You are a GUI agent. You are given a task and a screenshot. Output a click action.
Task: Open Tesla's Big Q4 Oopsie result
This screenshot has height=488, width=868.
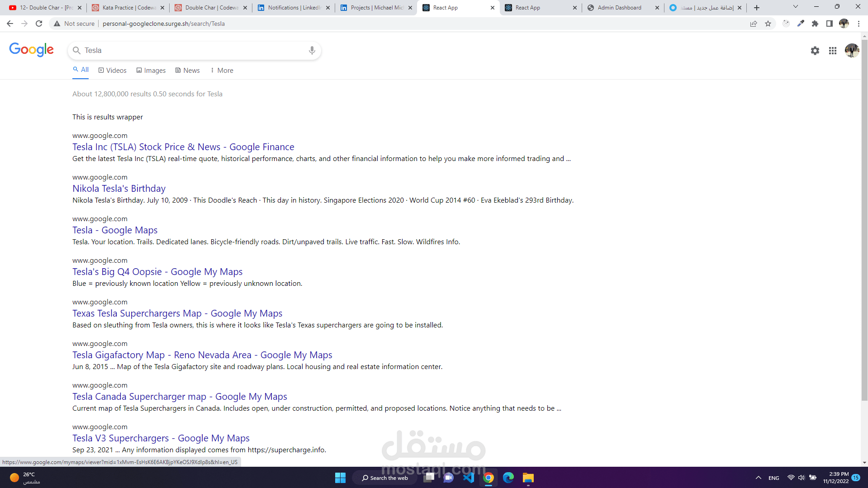(x=157, y=272)
